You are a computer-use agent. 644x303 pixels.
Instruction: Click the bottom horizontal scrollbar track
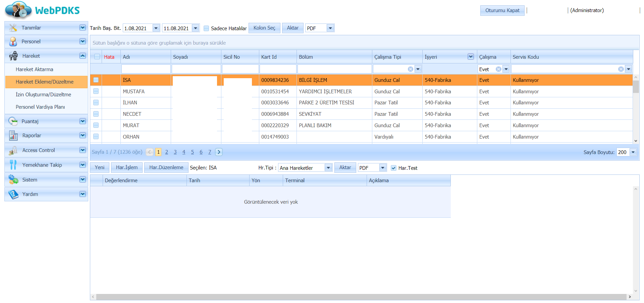361,297
